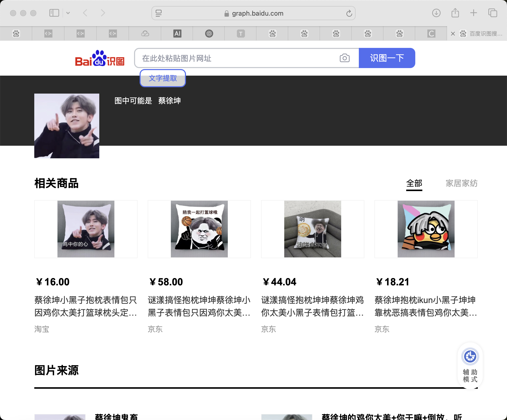Click the ¥44.04 price
The height and width of the screenshot is (420, 507).
coord(279,282)
